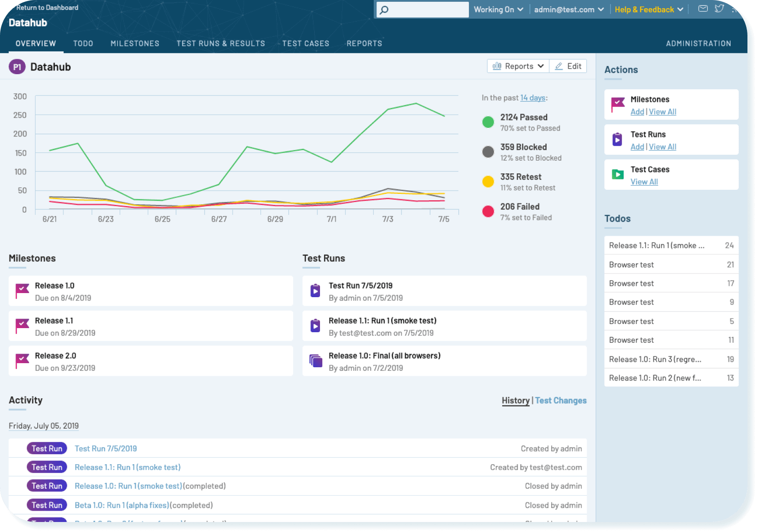Click the envelope mail icon in top bar
The image size is (757, 532).
[x=703, y=9]
